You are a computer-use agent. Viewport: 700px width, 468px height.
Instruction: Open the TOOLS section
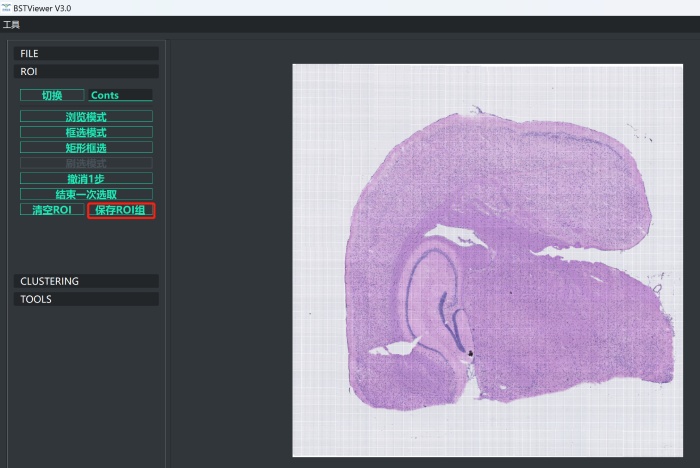coord(86,299)
